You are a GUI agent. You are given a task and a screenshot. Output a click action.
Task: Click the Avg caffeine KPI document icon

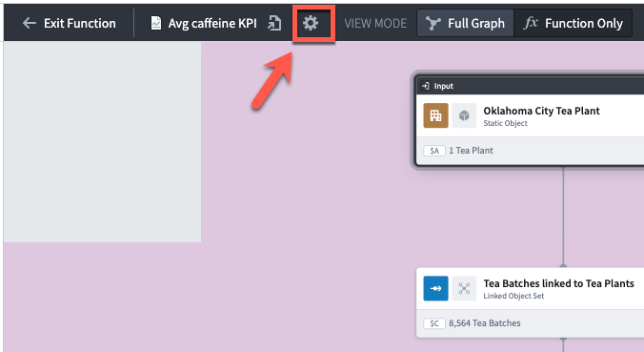coord(156,24)
